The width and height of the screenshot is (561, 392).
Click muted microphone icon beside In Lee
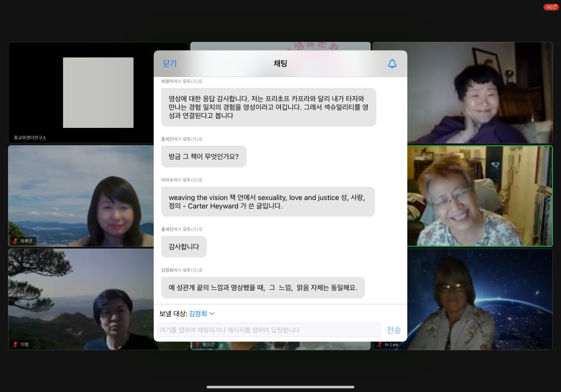point(380,345)
